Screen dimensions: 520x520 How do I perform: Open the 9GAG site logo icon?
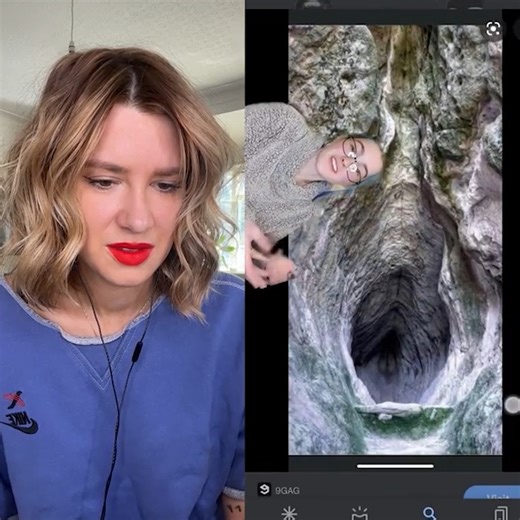click(x=264, y=490)
